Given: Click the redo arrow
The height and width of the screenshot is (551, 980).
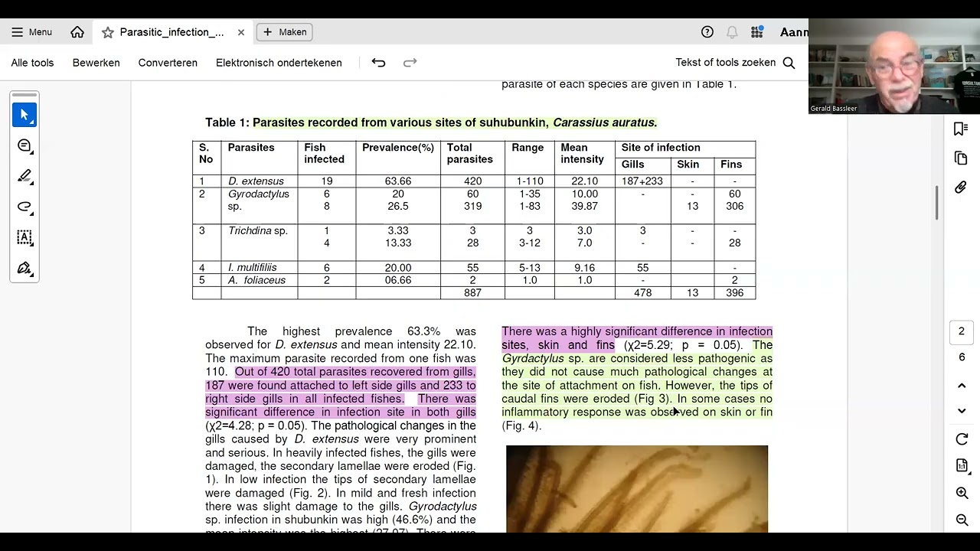Looking at the screenshot, I should pos(410,63).
